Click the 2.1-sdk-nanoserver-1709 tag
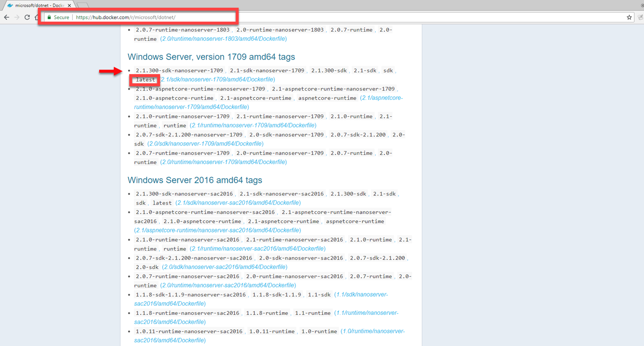 (x=267, y=70)
